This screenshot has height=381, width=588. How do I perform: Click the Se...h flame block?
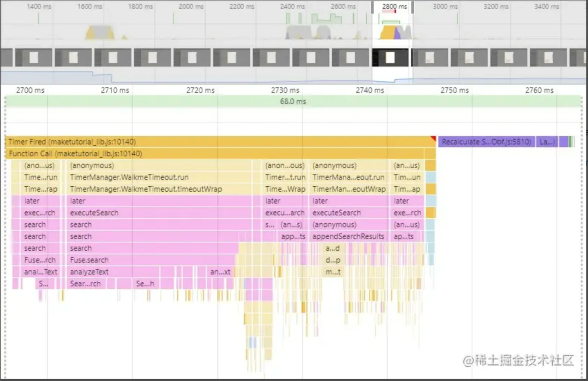pyautogui.click(x=145, y=283)
